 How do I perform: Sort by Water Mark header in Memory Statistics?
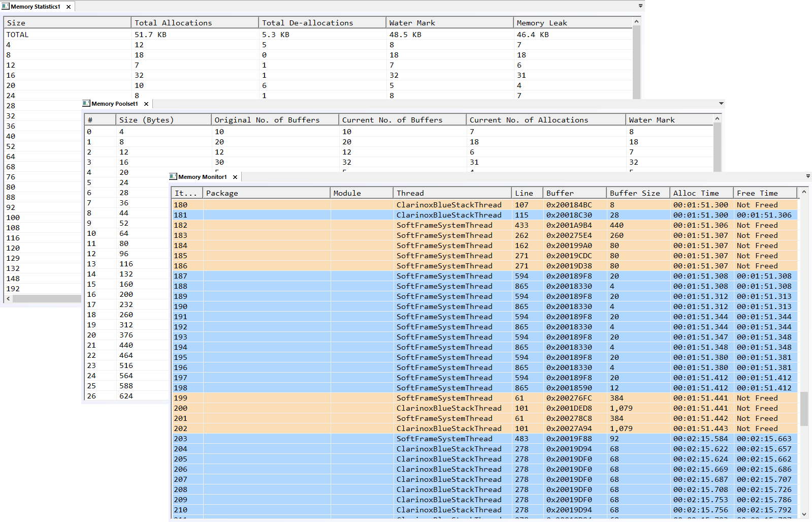pyautogui.click(x=450, y=23)
